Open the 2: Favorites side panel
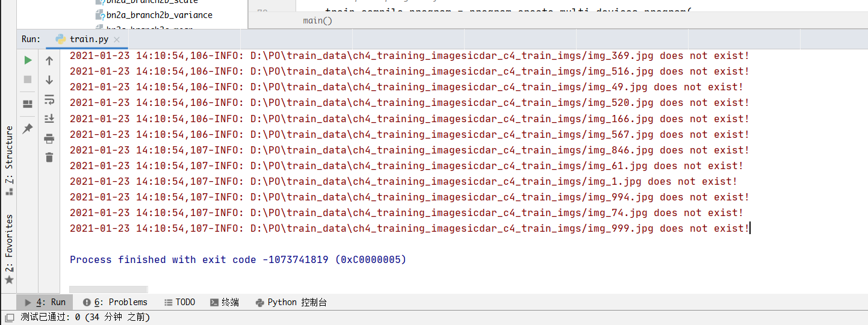The image size is (868, 325). [x=9, y=248]
